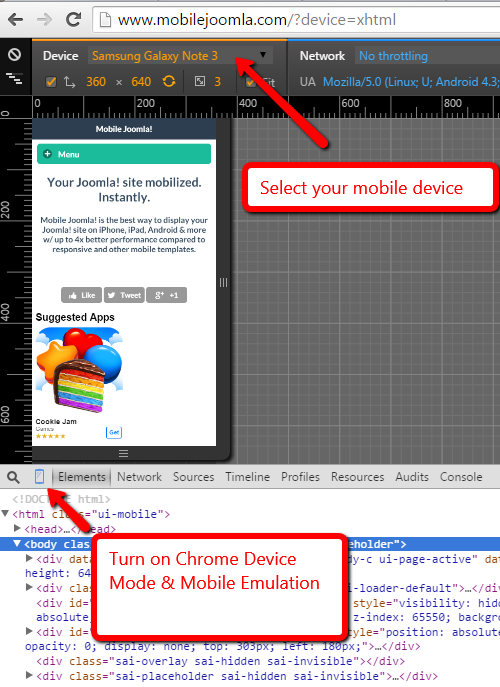Select the sai-overlay div line
Screen dimensions: 500x687
(x=220, y=661)
